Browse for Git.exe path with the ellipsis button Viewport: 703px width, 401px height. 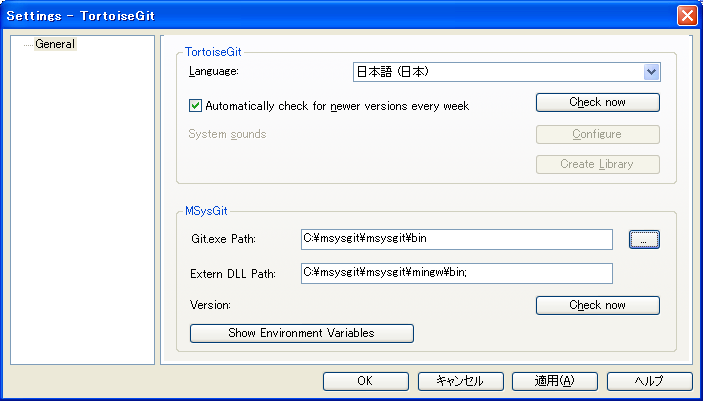(644, 239)
